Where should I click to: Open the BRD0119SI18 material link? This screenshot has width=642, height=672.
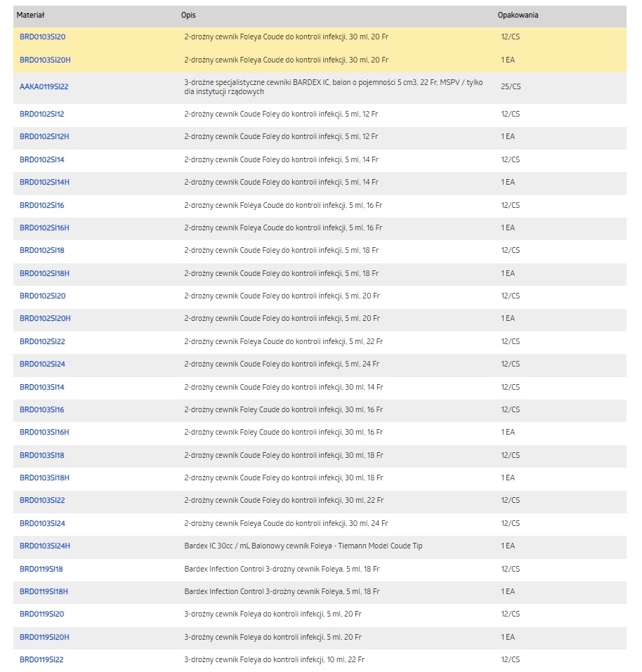[x=41, y=569]
